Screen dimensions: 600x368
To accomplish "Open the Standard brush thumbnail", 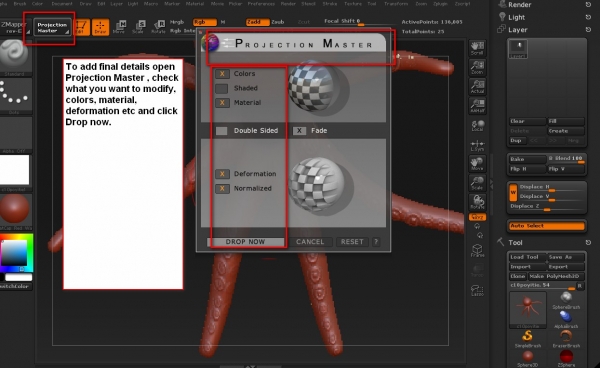I will [x=15, y=56].
